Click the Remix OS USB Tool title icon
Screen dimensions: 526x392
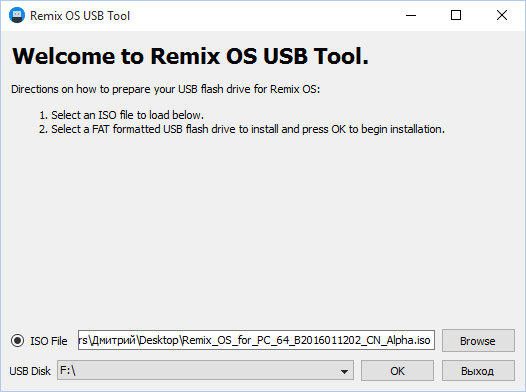pyautogui.click(x=17, y=15)
